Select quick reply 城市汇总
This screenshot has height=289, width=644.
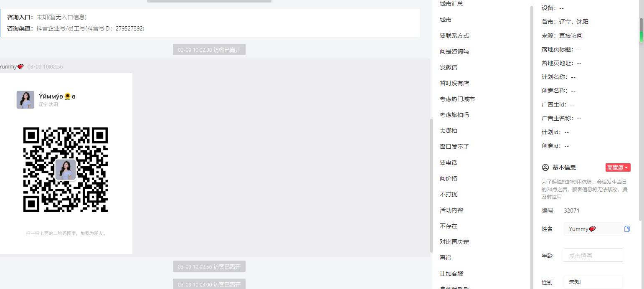tap(451, 4)
